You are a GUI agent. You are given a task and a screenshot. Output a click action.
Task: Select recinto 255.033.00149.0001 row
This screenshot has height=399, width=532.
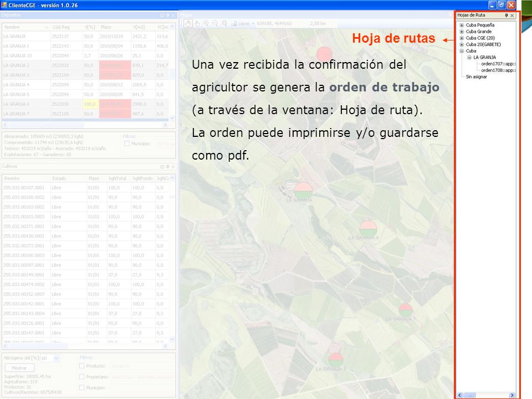click(85, 275)
